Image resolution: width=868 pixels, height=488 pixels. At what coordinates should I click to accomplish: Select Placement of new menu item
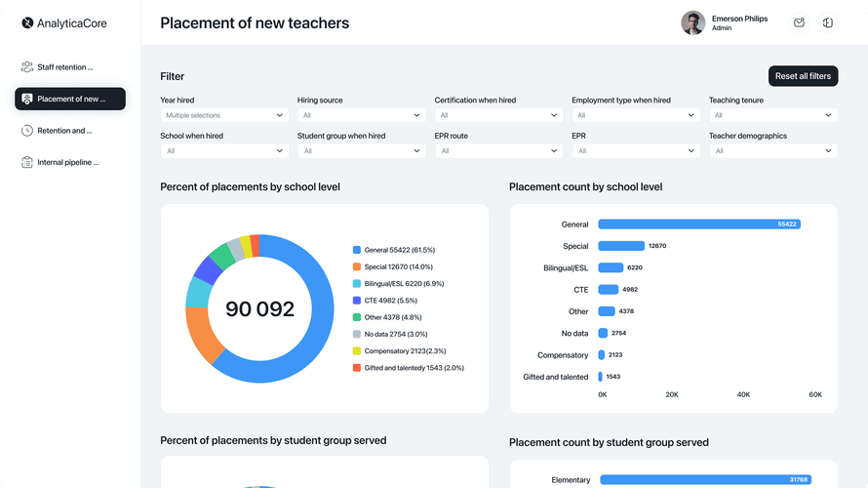(70, 99)
